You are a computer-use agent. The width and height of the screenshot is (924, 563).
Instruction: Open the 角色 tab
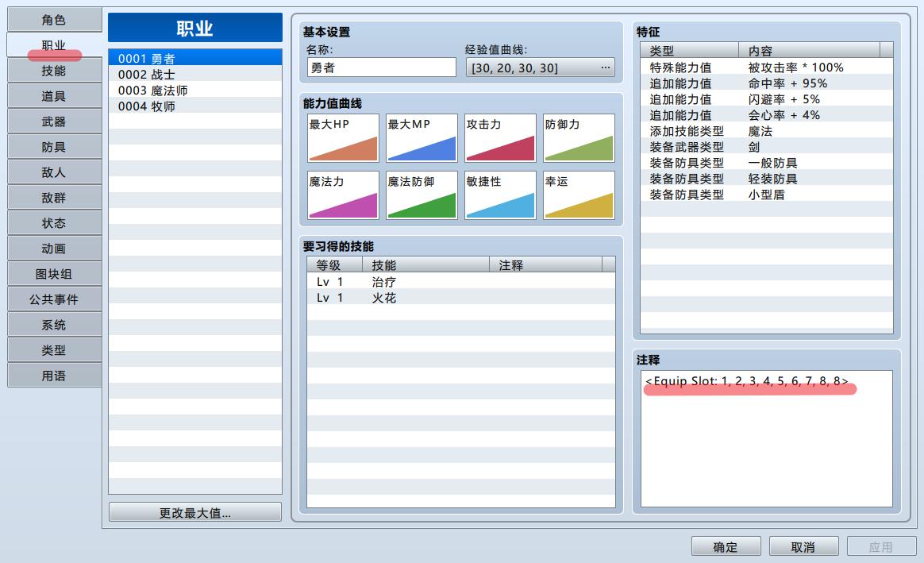(x=54, y=20)
